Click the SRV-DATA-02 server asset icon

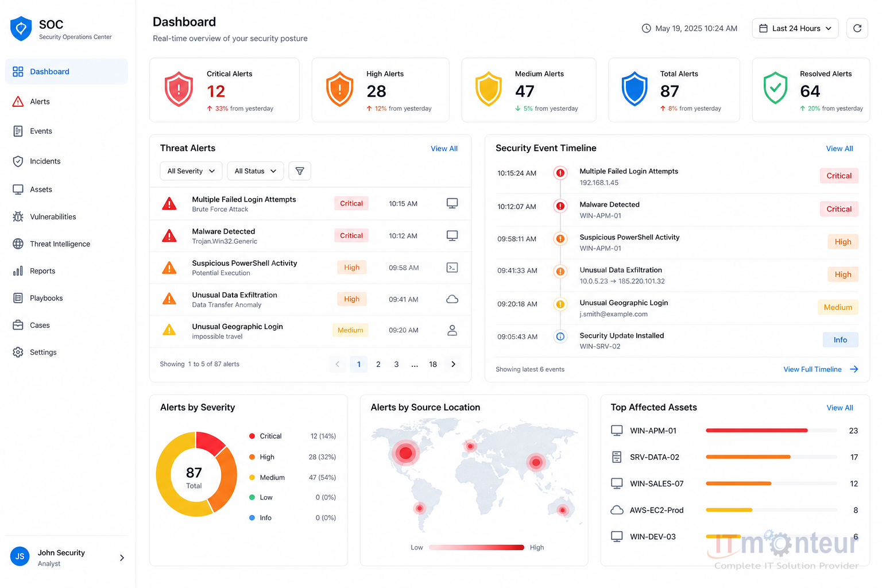[617, 457]
